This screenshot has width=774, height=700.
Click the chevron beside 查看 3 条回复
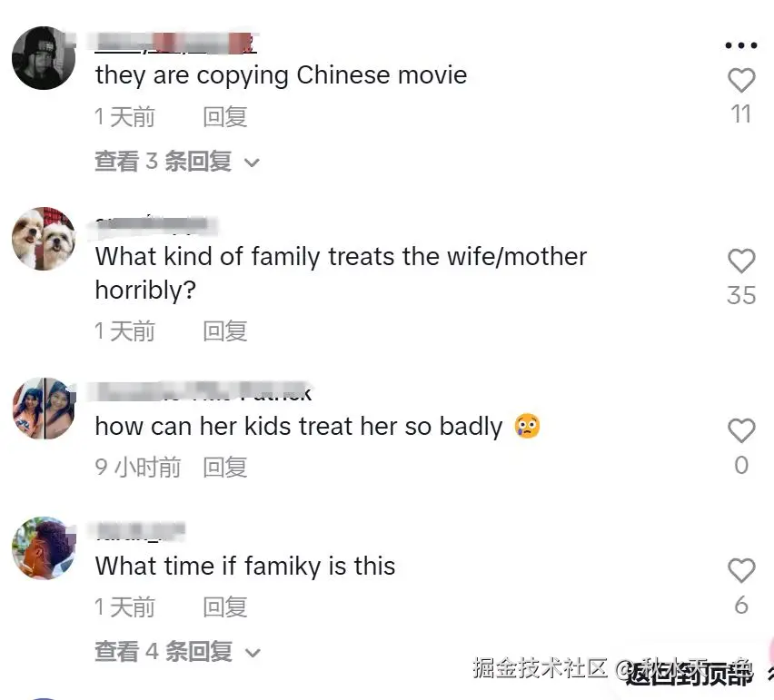(252, 163)
